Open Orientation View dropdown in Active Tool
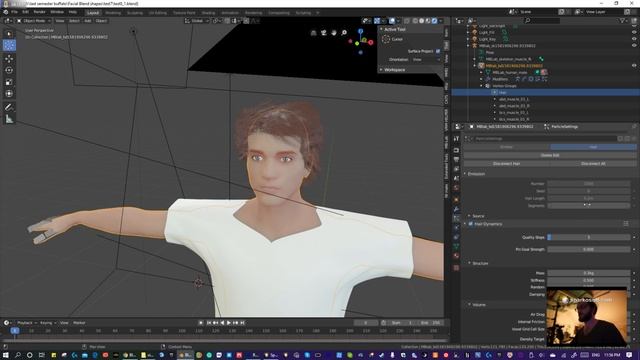640x360 pixels. (427, 60)
